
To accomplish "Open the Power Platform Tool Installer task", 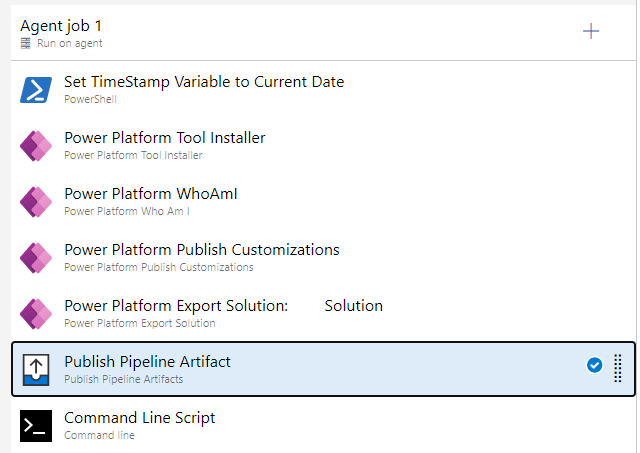I will tap(164, 138).
